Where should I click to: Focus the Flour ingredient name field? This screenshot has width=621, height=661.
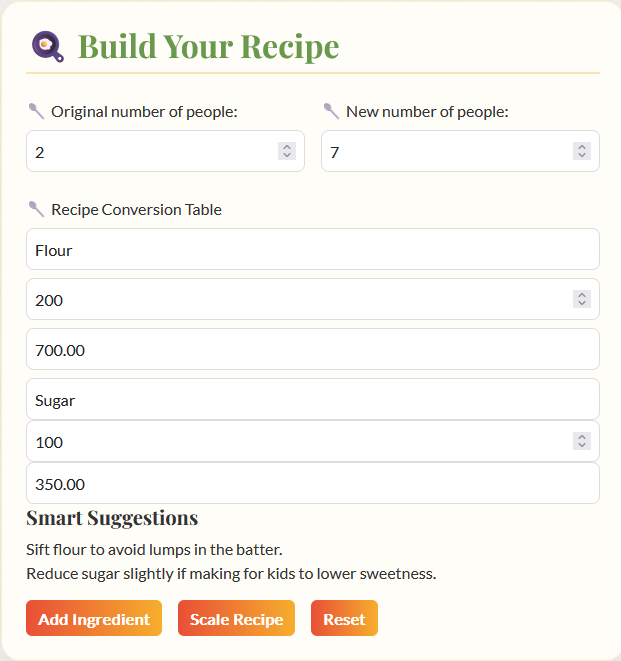[313, 249]
